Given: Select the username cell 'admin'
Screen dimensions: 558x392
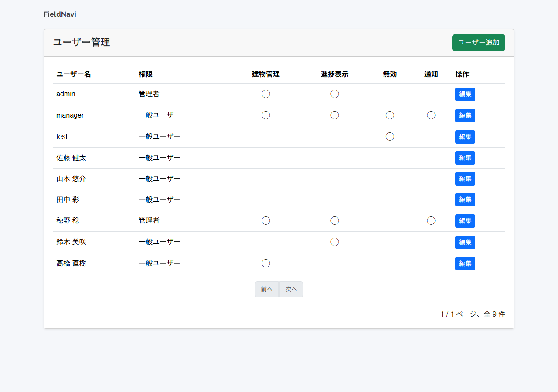Looking at the screenshot, I should pyautogui.click(x=66, y=94).
